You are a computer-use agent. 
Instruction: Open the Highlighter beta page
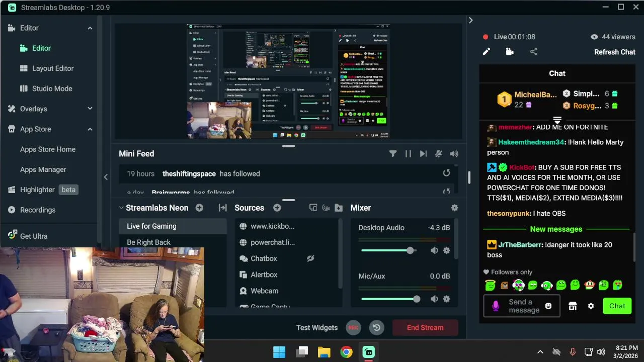[x=42, y=190]
